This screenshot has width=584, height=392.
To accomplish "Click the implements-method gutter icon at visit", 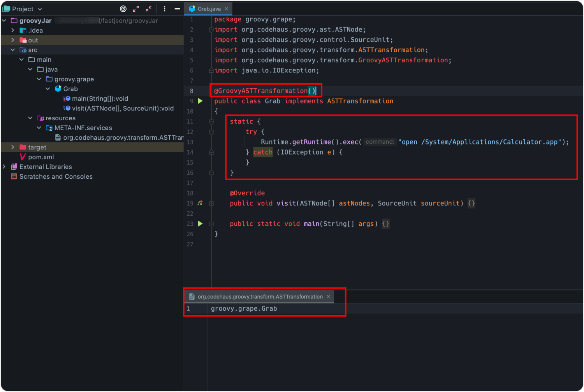I will (200, 203).
